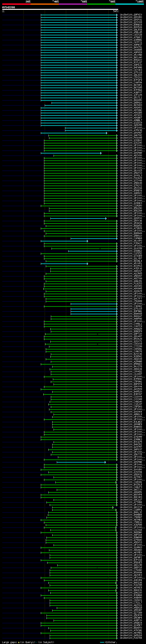
Task: Select hit UniRef100_Q9SPW9
Action: (x=131, y=153)
